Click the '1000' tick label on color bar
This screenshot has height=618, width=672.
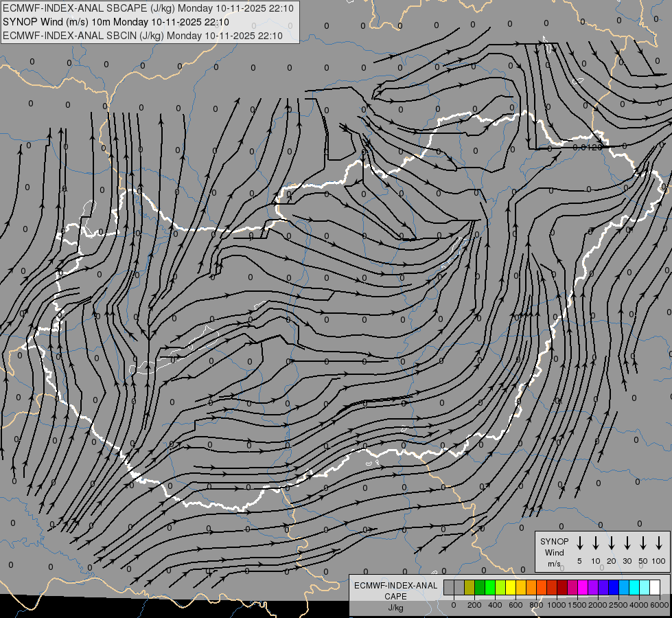click(557, 605)
